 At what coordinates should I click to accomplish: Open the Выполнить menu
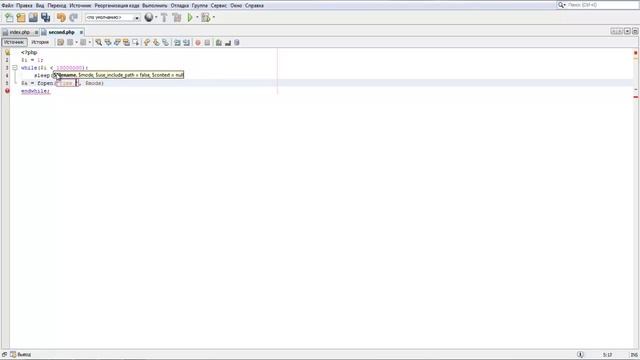(x=155, y=6)
